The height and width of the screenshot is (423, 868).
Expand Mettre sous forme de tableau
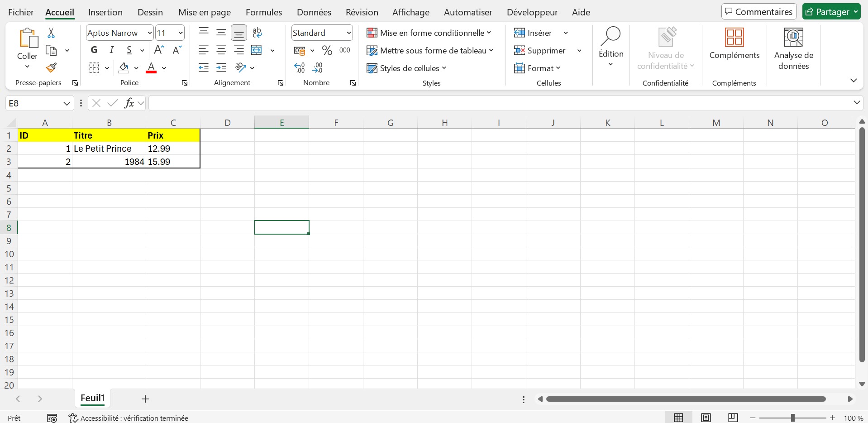pos(430,50)
